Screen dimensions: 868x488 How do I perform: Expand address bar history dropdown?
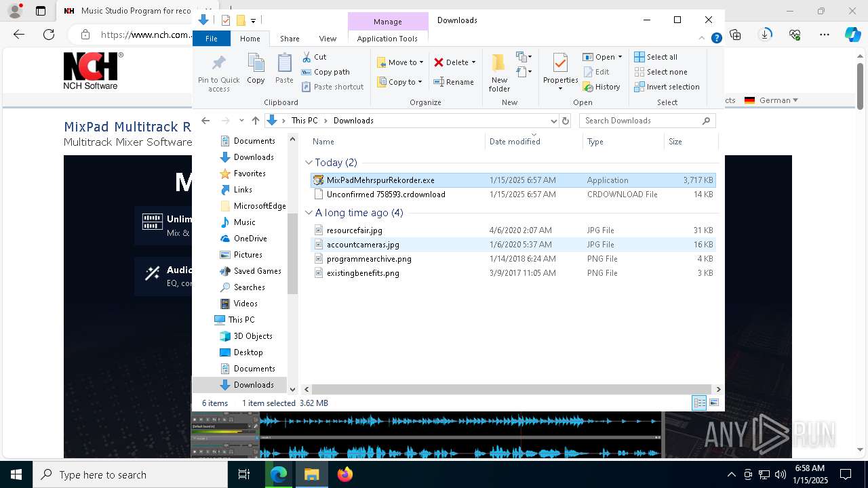[x=553, y=121]
